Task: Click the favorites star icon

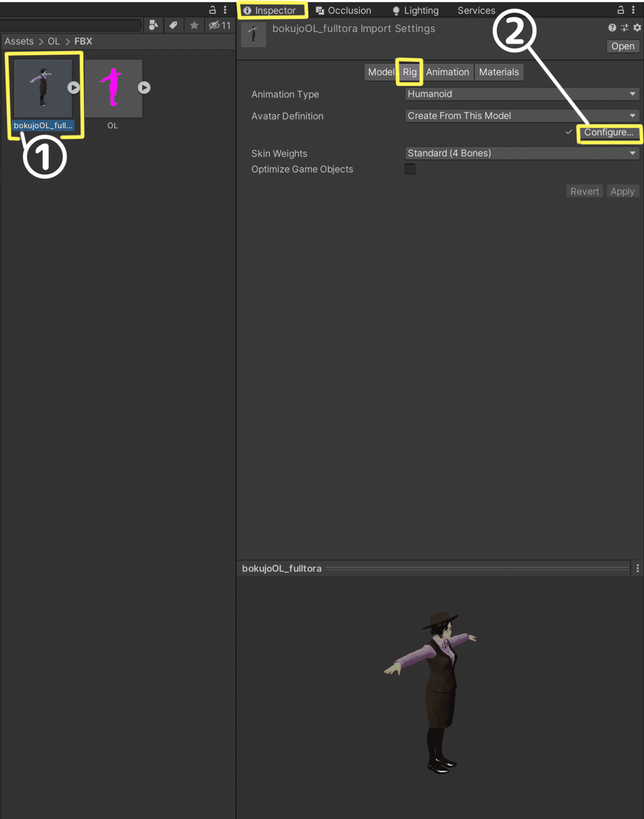Action: [x=194, y=25]
